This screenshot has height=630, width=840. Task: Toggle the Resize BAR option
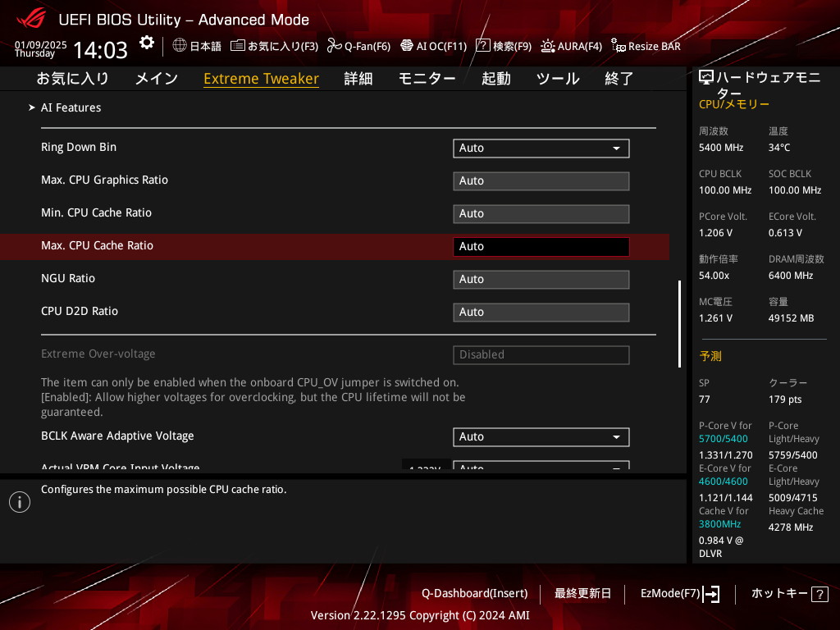point(619,46)
